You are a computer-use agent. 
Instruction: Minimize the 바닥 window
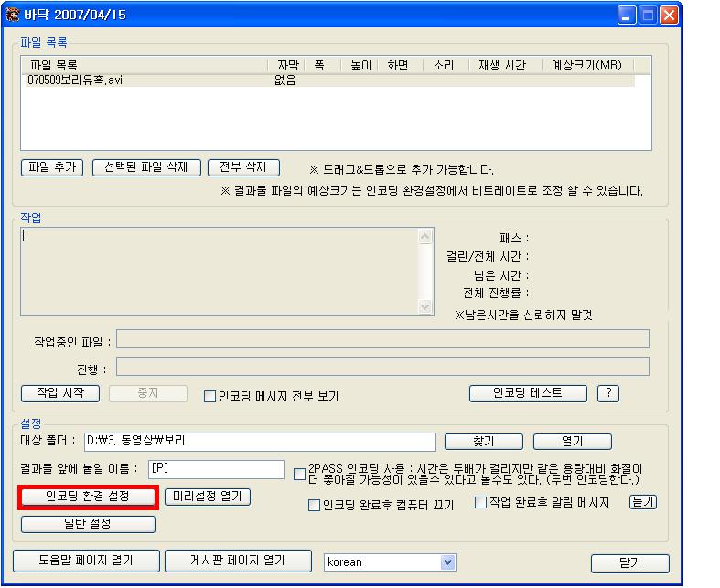pyautogui.click(x=626, y=16)
